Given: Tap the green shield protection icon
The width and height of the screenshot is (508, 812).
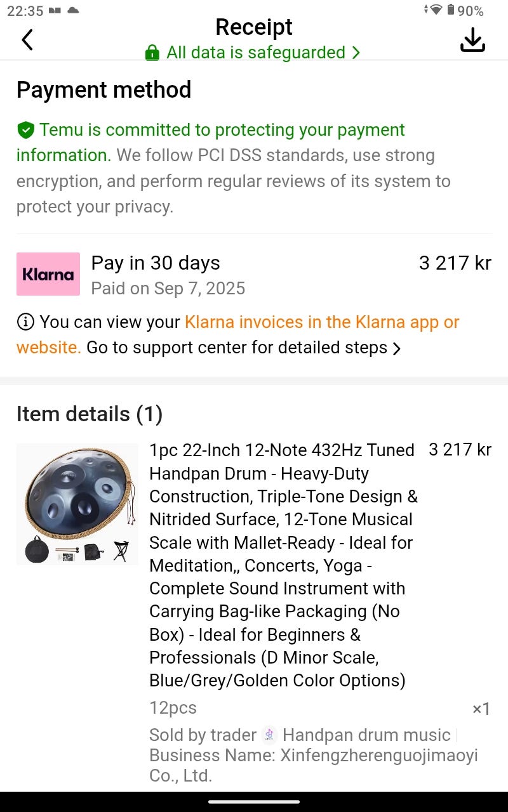Looking at the screenshot, I should tap(25, 131).
